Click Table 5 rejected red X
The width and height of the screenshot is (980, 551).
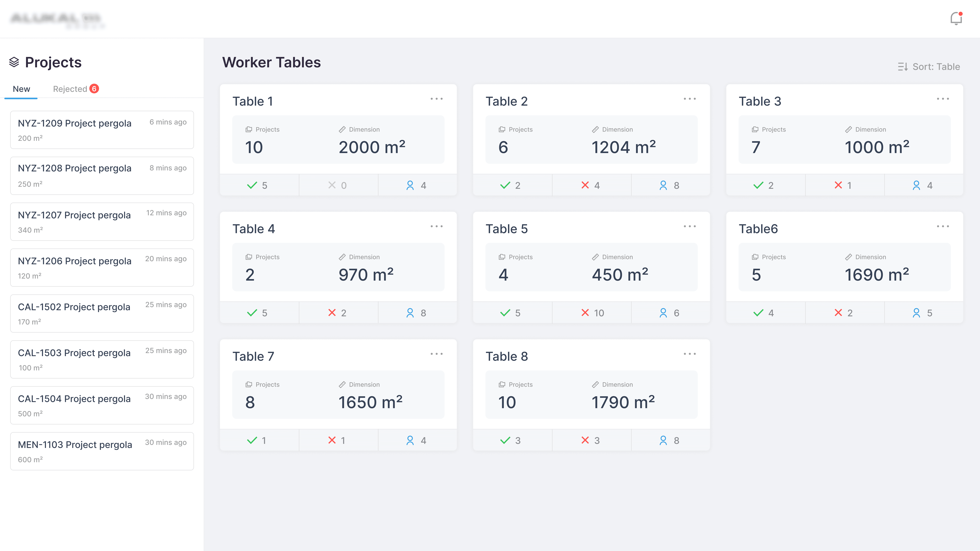585,313
